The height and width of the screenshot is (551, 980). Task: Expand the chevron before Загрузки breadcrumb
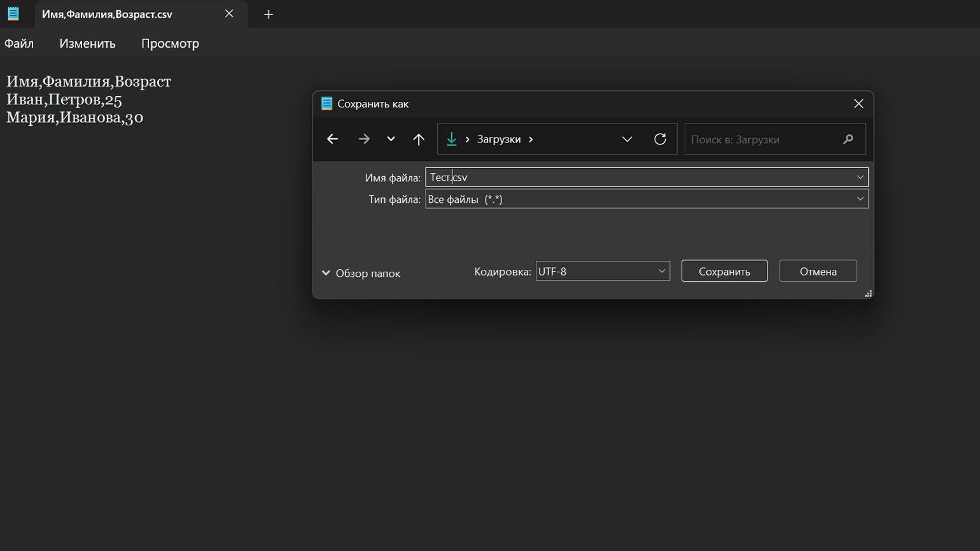click(x=467, y=139)
